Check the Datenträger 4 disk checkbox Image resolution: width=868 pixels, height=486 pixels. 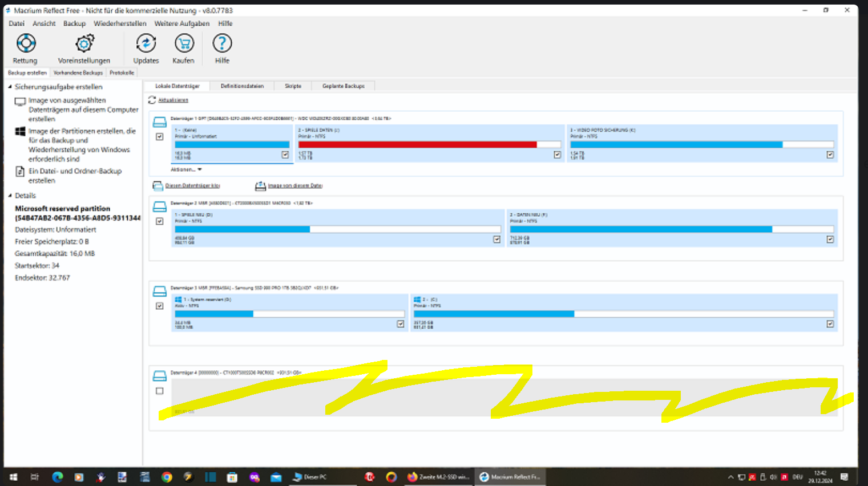coord(160,391)
